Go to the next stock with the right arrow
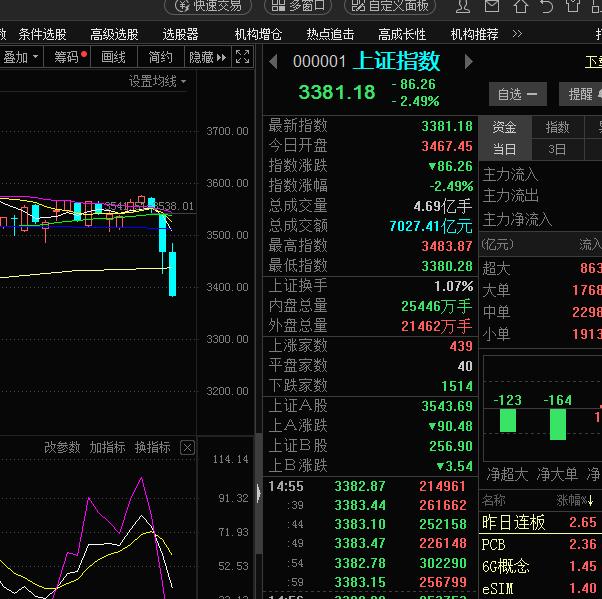 468,61
